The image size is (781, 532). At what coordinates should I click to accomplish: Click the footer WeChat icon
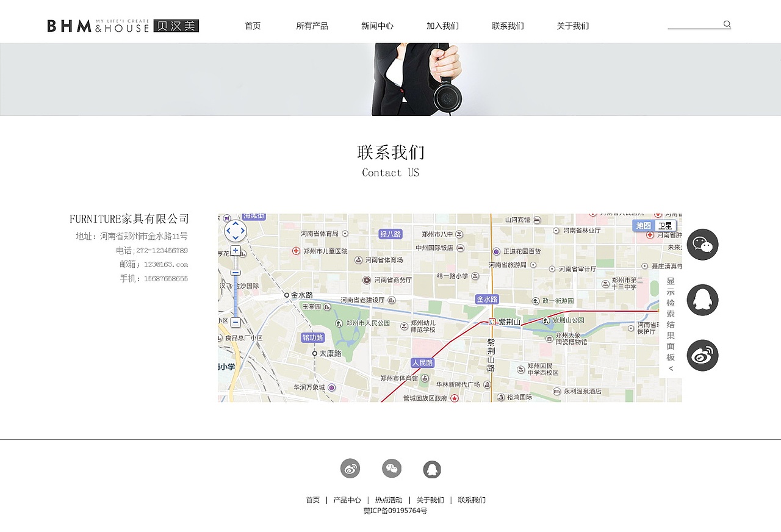(x=392, y=469)
